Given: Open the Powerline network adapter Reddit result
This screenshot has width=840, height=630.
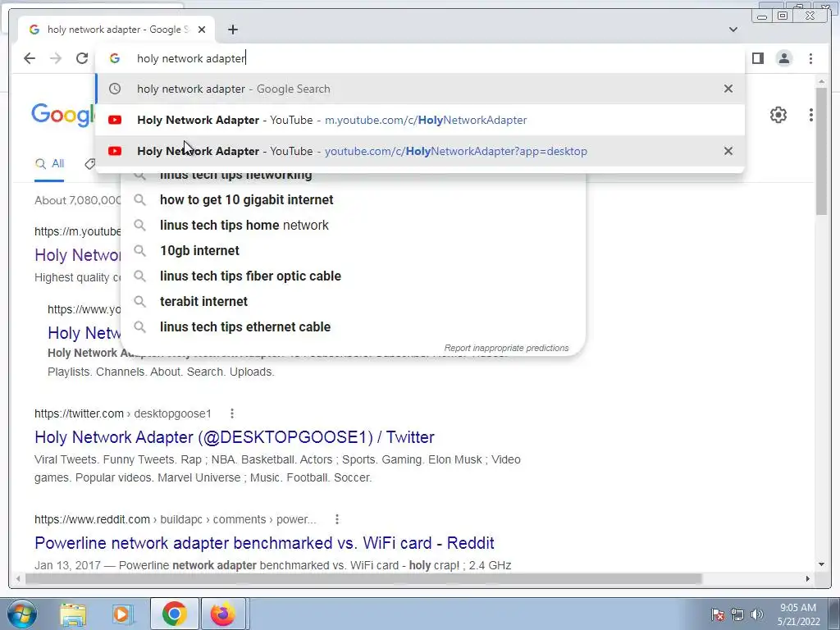Looking at the screenshot, I should pyautogui.click(x=264, y=543).
